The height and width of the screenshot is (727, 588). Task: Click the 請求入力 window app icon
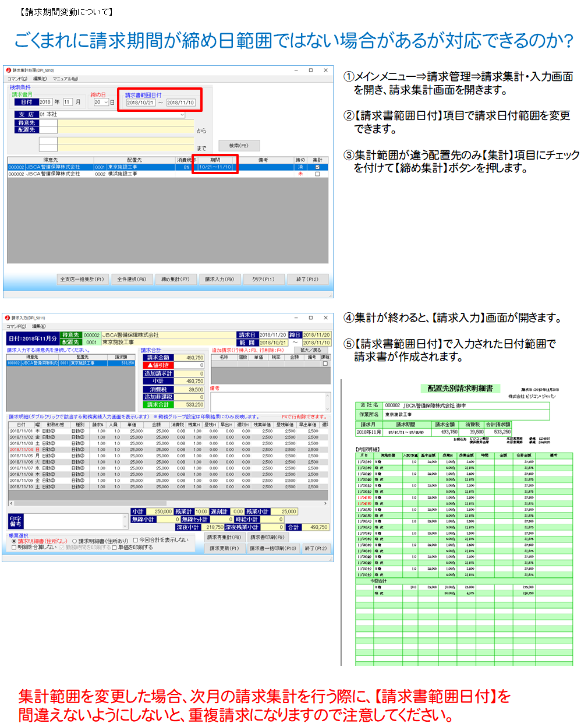8,318
